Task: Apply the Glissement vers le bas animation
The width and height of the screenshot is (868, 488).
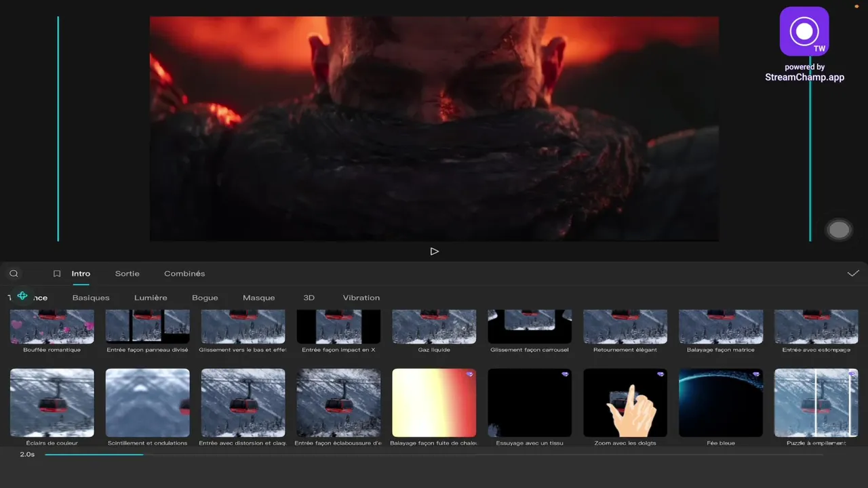Action: tap(243, 327)
